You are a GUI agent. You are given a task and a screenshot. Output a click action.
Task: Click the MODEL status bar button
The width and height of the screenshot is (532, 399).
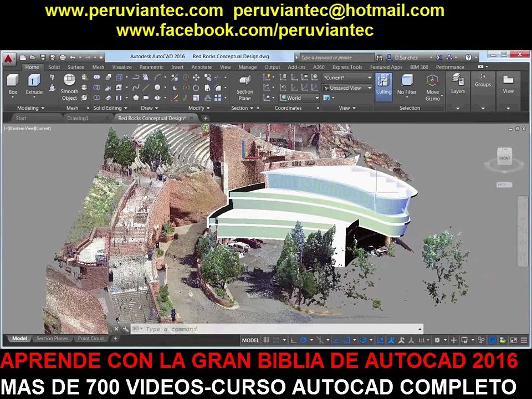pos(250,340)
